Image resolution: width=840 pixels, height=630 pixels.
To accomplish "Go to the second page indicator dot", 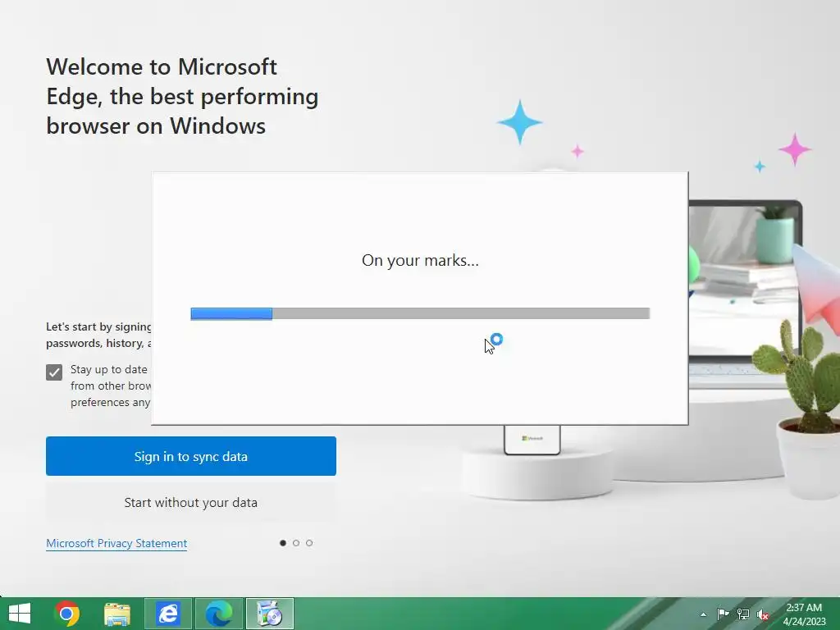I will (296, 543).
